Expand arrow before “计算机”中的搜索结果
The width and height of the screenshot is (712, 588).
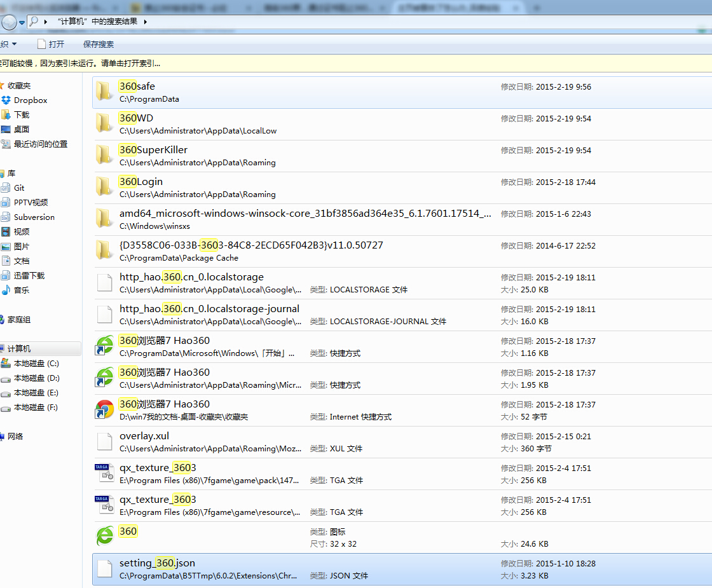[x=45, y=22]
